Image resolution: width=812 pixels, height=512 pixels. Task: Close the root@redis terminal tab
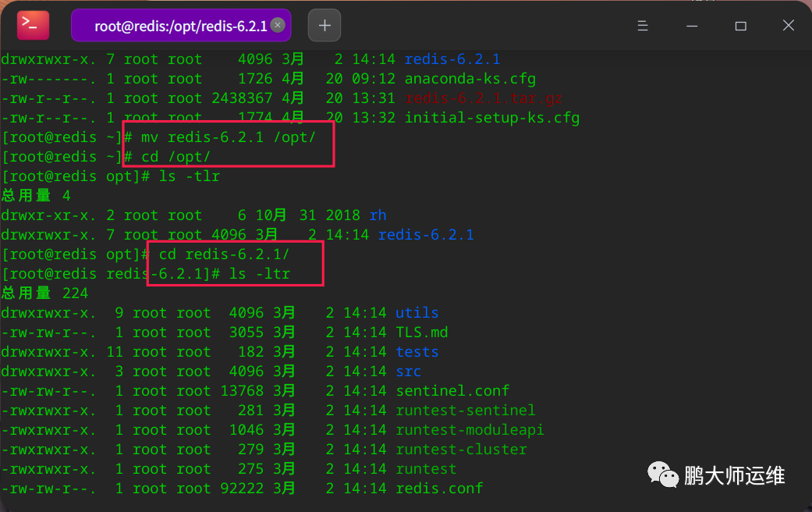[x=278, y=25]
